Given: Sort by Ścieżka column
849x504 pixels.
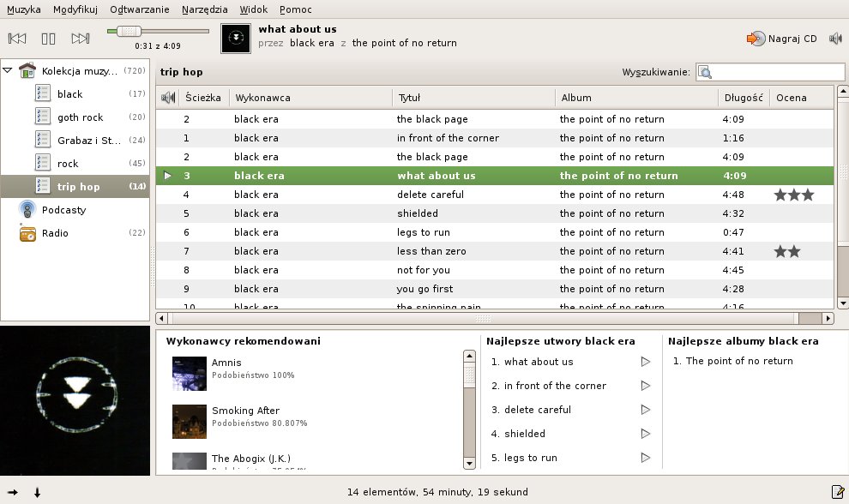Looking at the screenshot, I should [203, 98].
